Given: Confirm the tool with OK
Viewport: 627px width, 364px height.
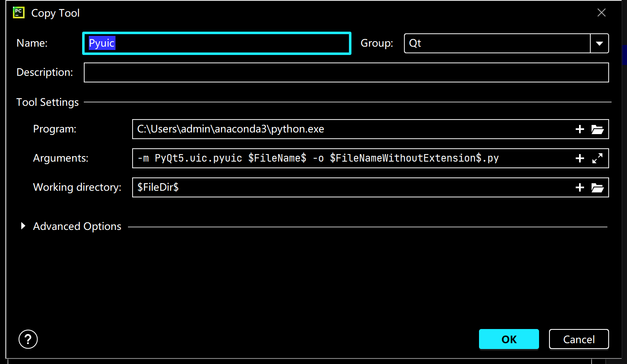Looking at the screenshot, I should (509, 339).
